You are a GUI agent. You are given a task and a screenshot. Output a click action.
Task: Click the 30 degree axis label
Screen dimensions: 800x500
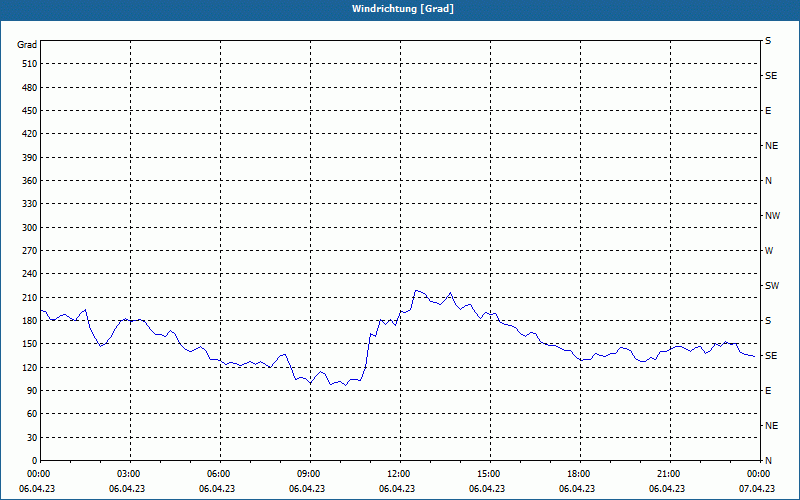tap(32, 438)
